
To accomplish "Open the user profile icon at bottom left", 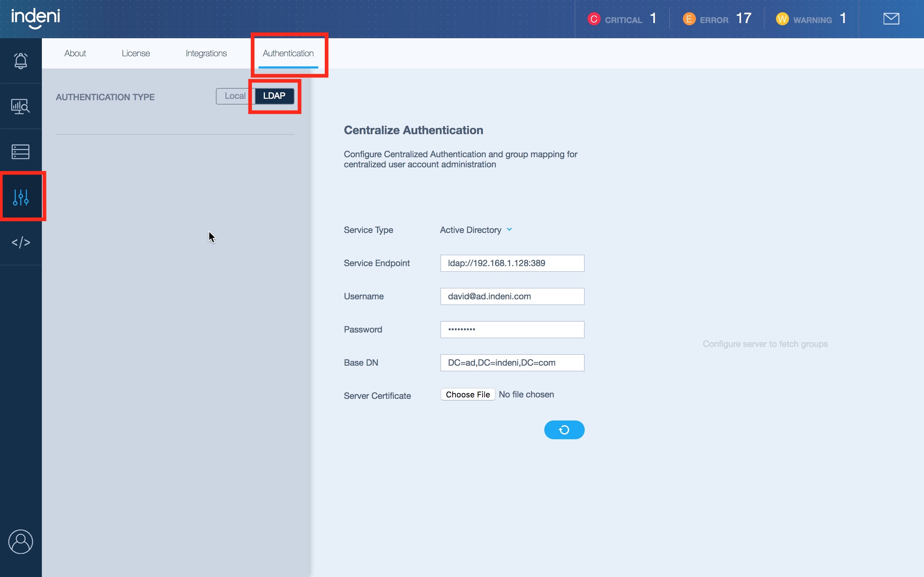I will tap(21, 541).
